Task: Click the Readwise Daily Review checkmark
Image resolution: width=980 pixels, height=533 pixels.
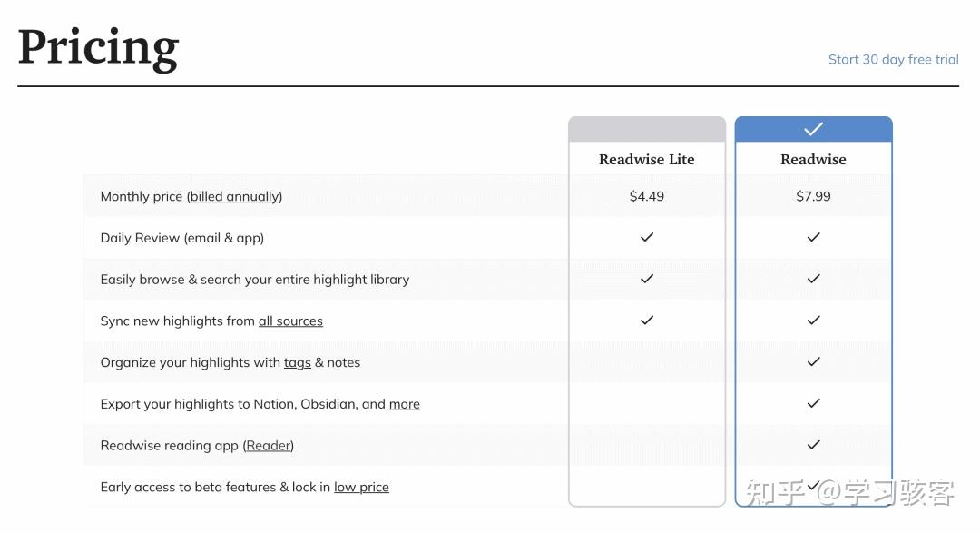Action: (x=813, y=237)
